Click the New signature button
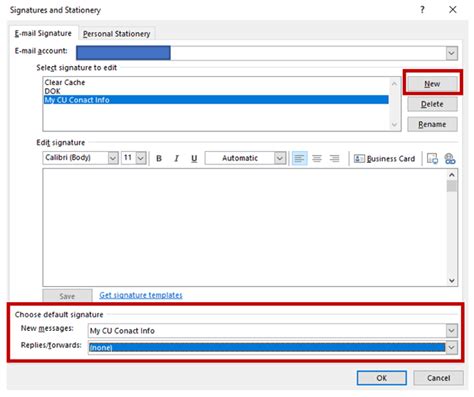 tap(432, 84)
